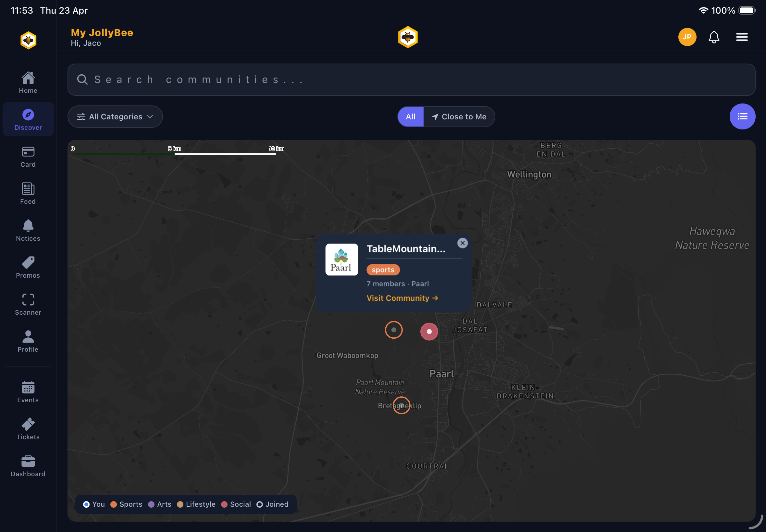Screen dimensions: 766x532
Task: Toggle the Sports legend filter
Action: coord(126,504)
